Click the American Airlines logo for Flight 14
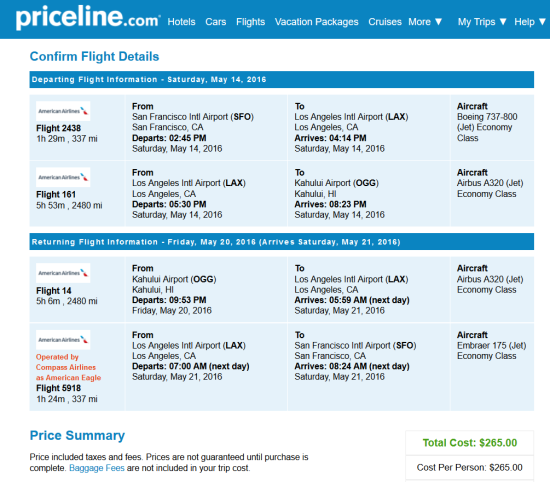 [63, 273]
